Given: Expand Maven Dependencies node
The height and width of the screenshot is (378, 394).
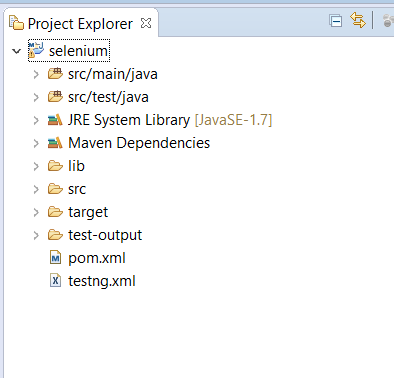Looking at the screenshot, I should pos(36,143).
